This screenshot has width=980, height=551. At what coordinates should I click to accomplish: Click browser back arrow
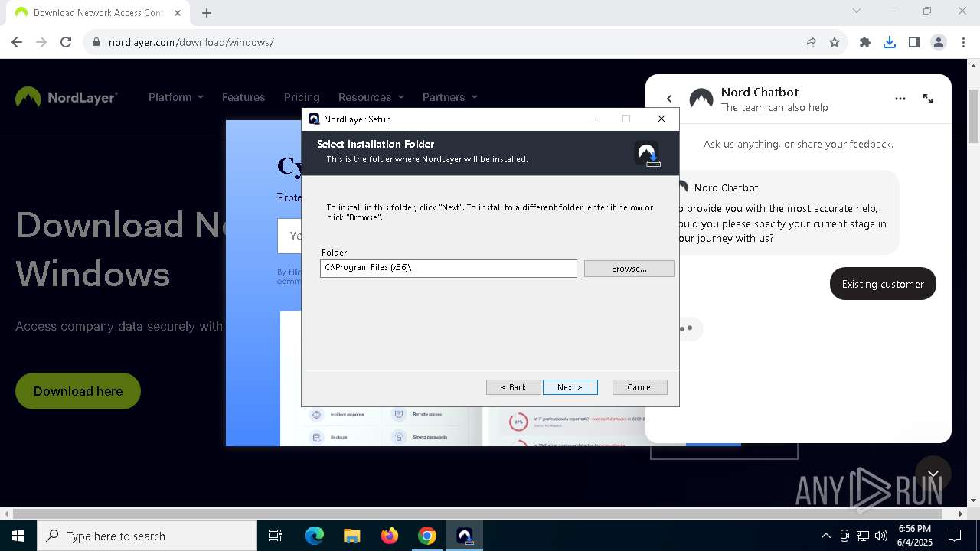(17, 42)
